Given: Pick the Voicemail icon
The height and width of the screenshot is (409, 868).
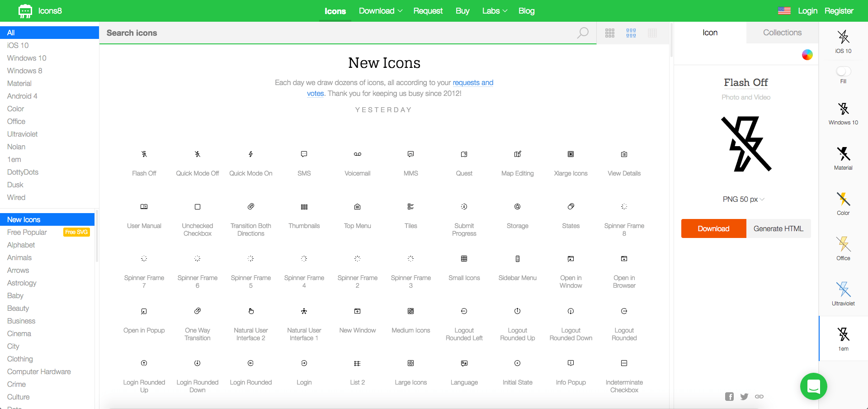Looking at the screenshot, I should (x=358, y=154).
